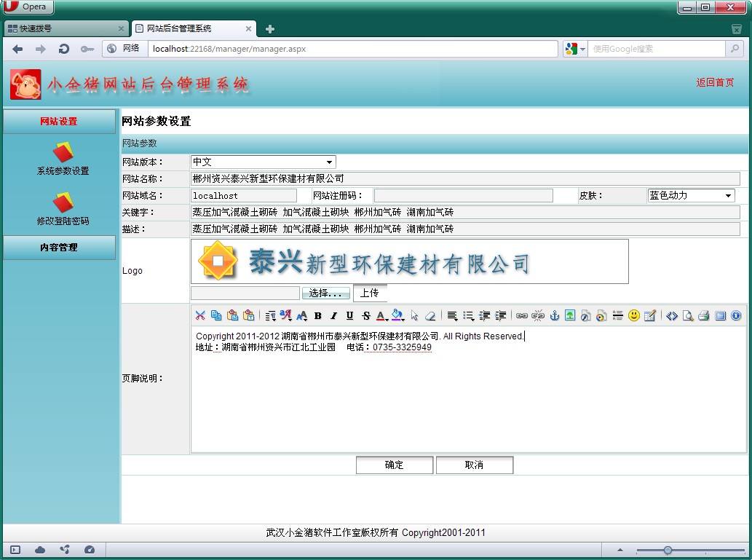Image resolution: width=752 pixels, height=560 pixels.
Task: Click the Copy icon in editor toolbar
Action: tap(216, 315)
